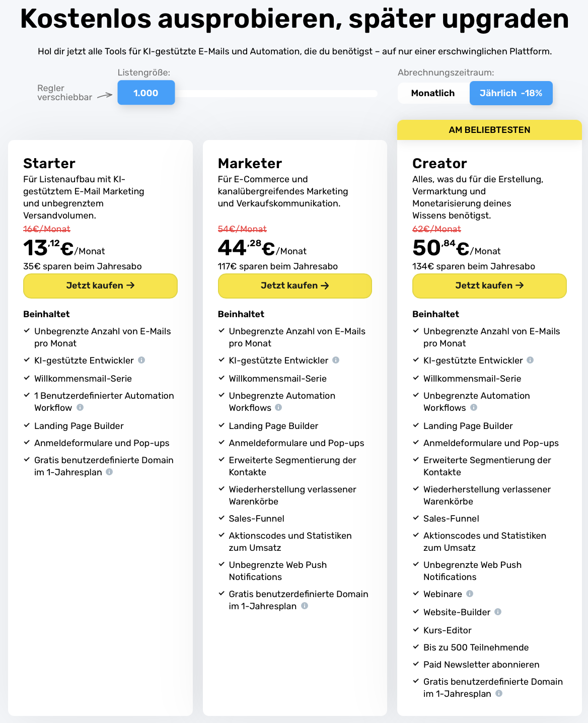This screenshot has width=588, height=723.
Task: Purchase the Creator plan via Jetzt kaufen
Action: tap(489, 285)
